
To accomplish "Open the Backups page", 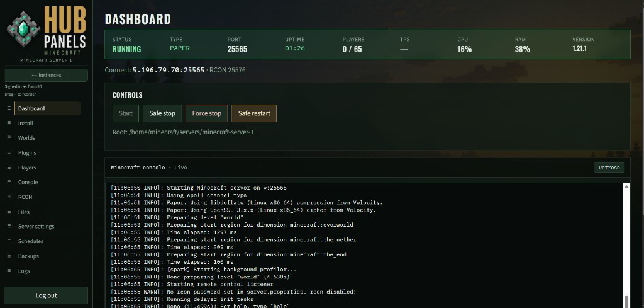I will point(47,256).
